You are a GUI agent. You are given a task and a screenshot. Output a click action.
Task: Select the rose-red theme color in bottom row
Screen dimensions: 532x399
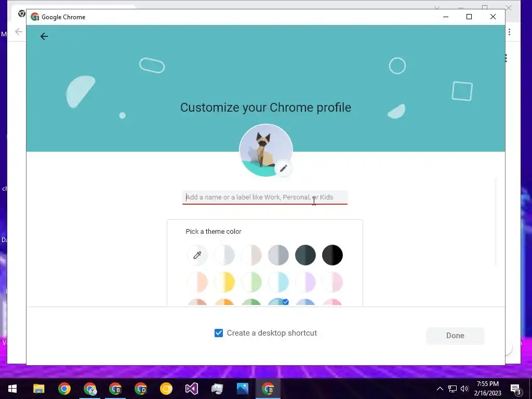coord(197,302)
